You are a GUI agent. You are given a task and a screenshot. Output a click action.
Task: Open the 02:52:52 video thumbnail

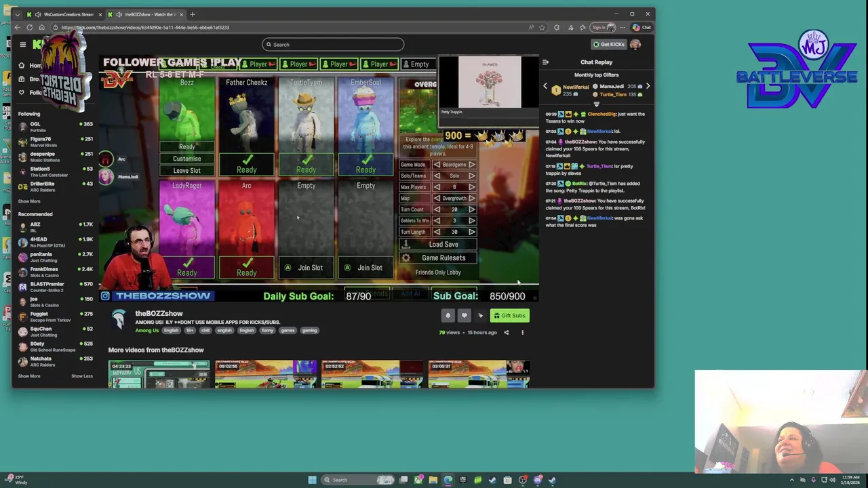(x=372, y=374)
